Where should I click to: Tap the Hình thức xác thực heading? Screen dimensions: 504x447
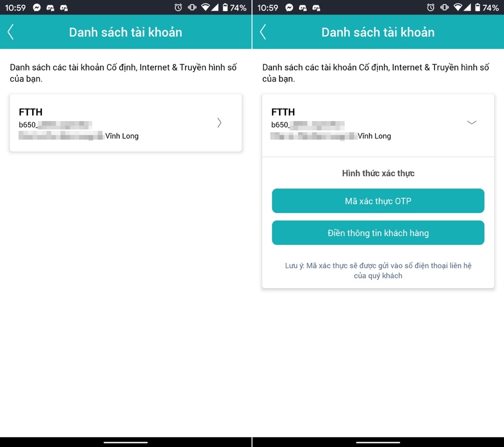pyautogui.click(x=378, y=174)
